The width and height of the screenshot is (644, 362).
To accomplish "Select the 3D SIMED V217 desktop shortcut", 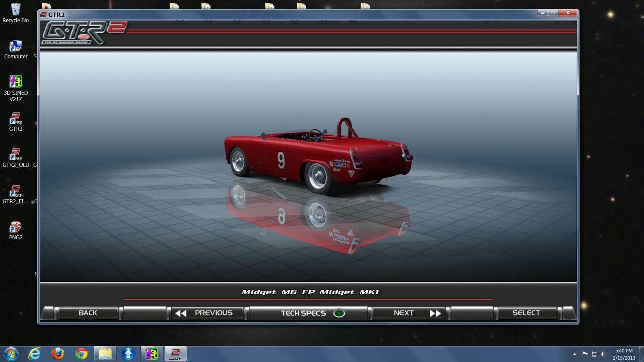I will (16, 88).
